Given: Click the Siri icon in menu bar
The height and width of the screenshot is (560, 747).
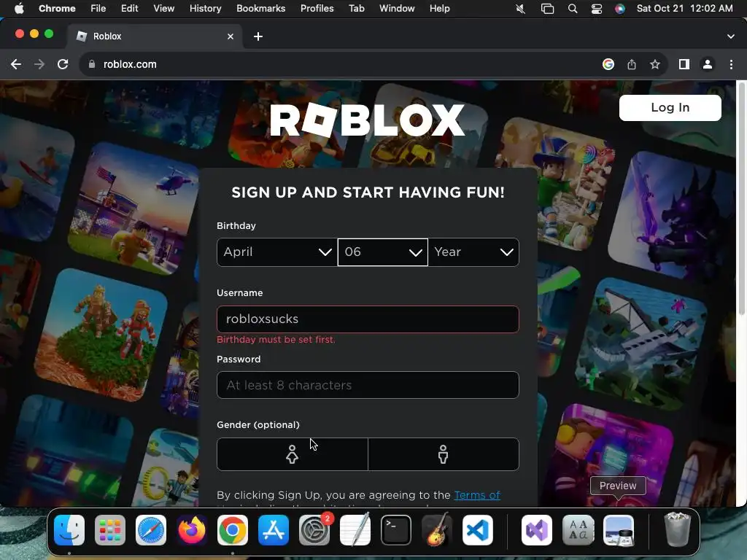Looking at the screenshot, I should (620, 9).
